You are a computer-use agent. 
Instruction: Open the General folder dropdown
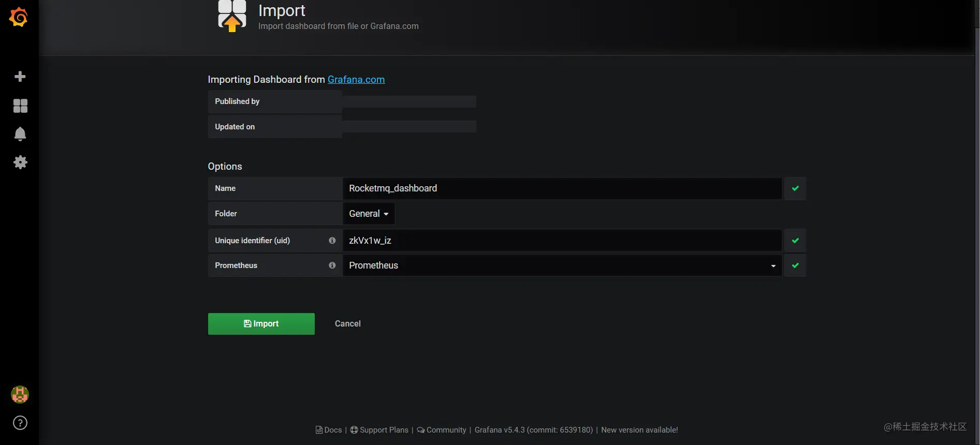pos(369,214)
